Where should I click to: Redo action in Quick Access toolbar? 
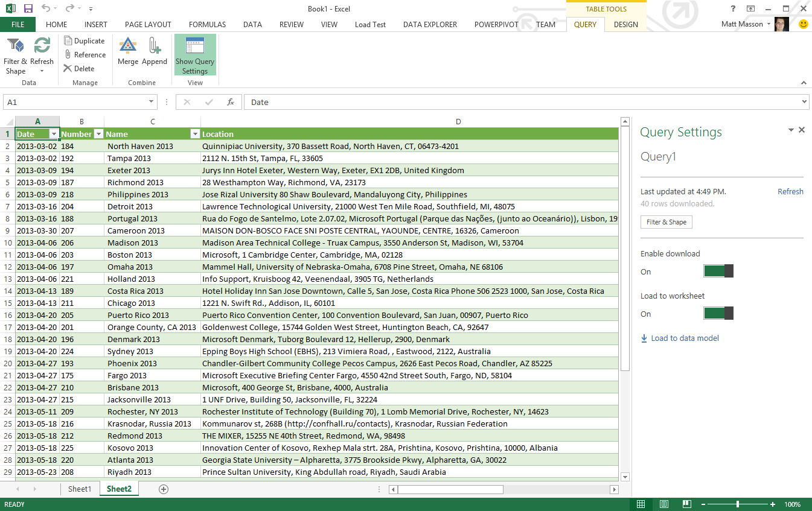(69, 8)
